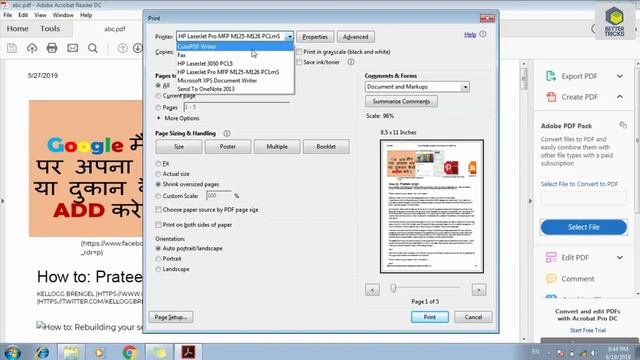Open the File menu
640x360 pixels.
click(x=8, y=15)
